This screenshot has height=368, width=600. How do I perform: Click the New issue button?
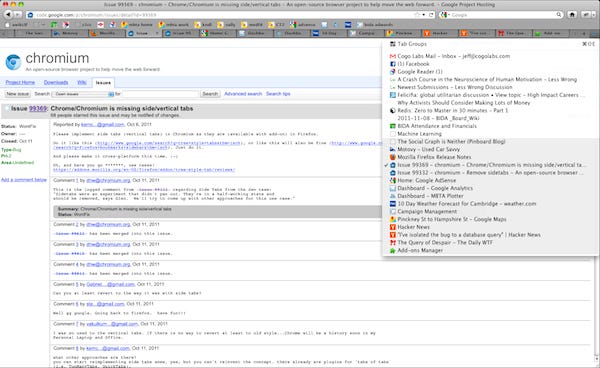(x=18, y=94)
